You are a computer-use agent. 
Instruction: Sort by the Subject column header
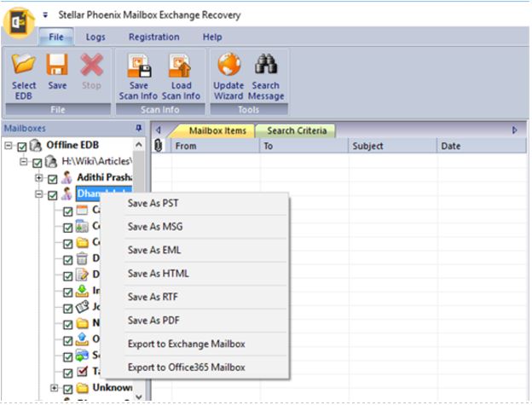[x=392, y=146]
